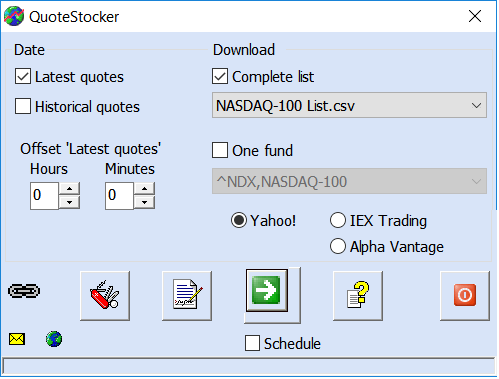Click the "Offset 'Latest quotes'" label

pos(90,149)
